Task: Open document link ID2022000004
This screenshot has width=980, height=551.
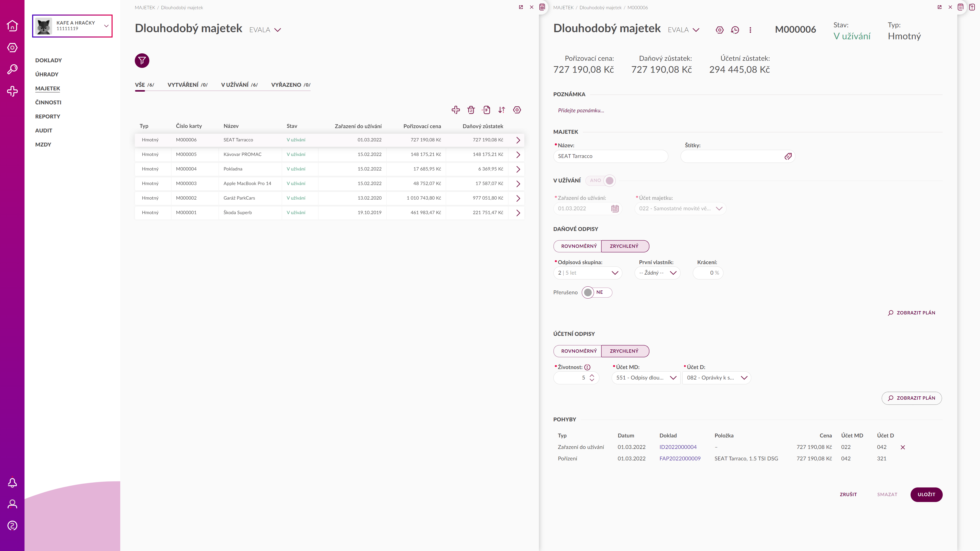Action: pos(678,447)
